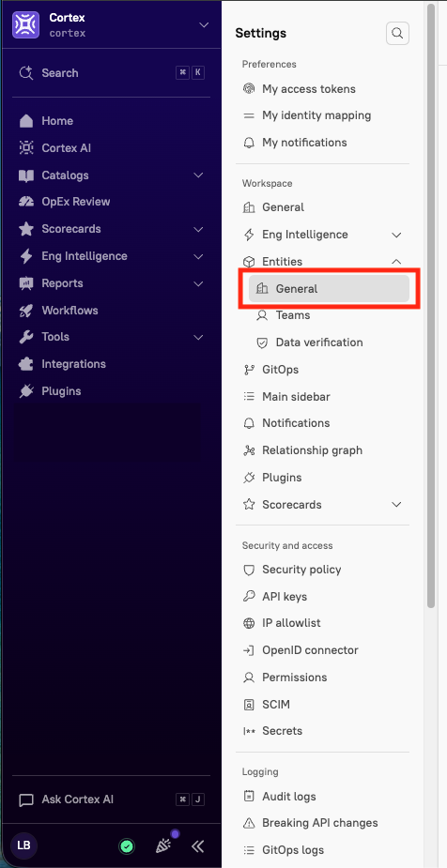Click the Data verification shield icon
Image resolution: width=447 pixels, height=868 pixels.
tap(263, 343)
